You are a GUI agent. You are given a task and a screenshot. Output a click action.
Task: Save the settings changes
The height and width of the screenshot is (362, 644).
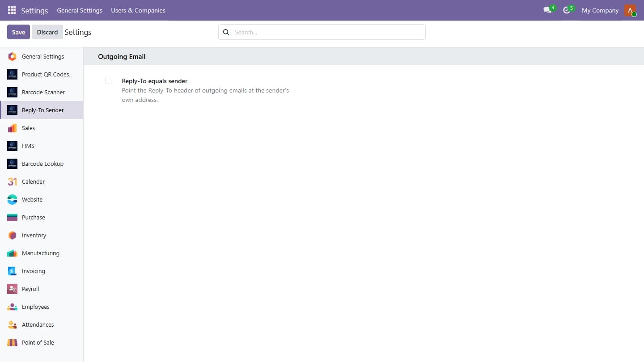click(x=18, y=32)
